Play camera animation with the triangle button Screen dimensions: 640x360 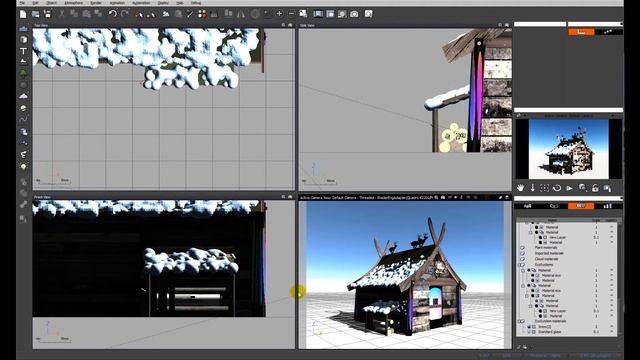[570, 188]
